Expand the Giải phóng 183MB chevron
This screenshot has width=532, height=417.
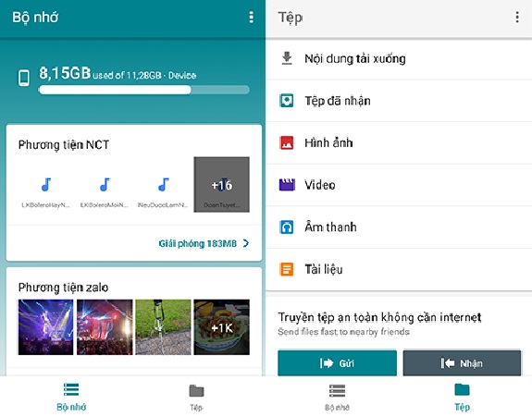click(246, 243)
